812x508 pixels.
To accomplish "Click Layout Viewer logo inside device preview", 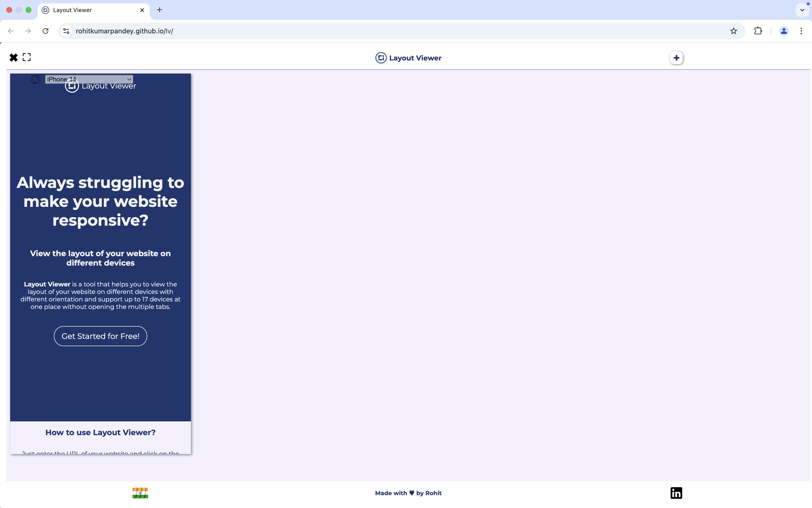I will point(100,86).
